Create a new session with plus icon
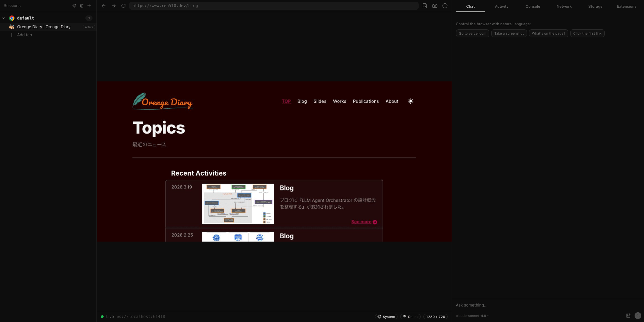Viewport: 644px width, 322px height. point(89,6)
